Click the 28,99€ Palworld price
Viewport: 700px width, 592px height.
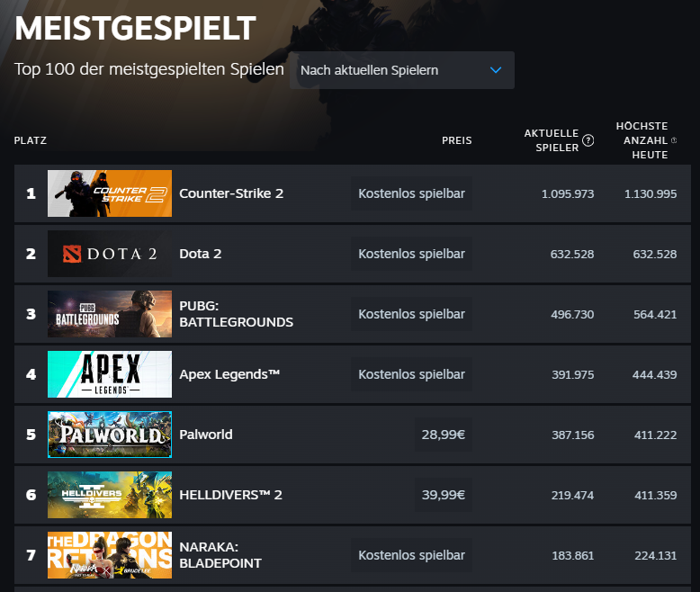[x=444, y=435]
